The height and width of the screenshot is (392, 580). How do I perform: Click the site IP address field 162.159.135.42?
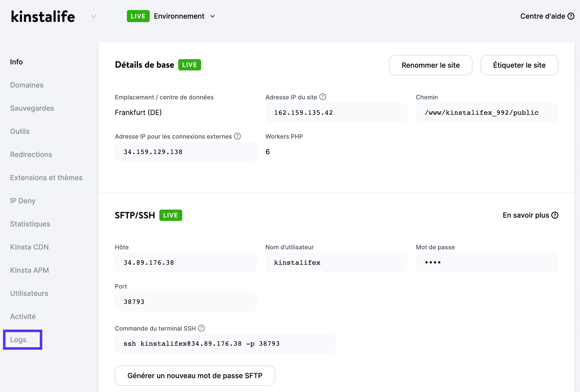coord(336,112)
